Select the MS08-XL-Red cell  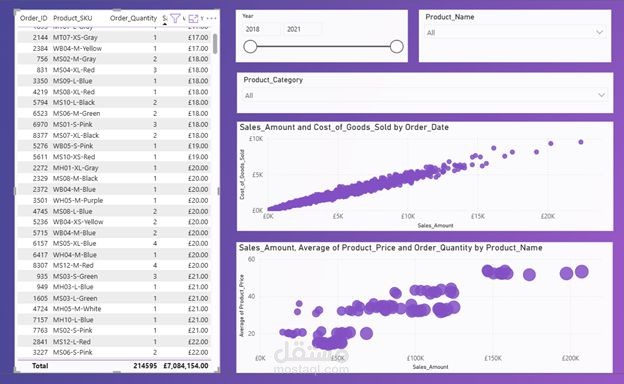(74, 92)
